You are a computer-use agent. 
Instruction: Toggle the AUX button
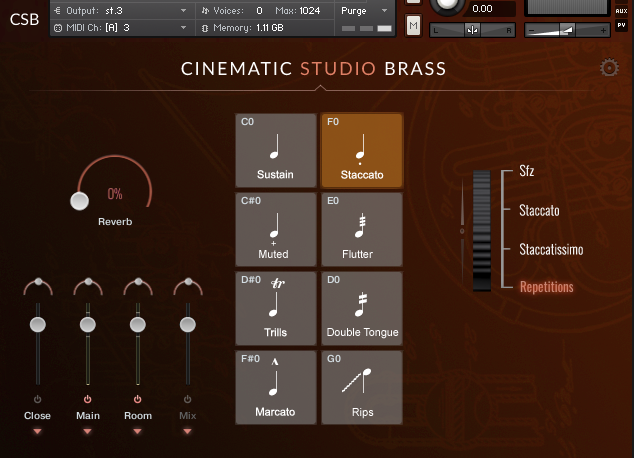[621, 11]
